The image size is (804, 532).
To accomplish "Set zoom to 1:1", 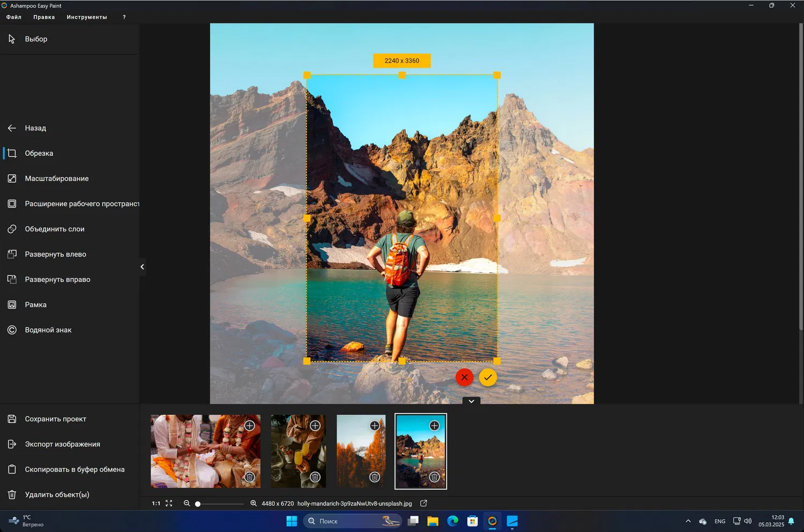I will click(156, 504).
